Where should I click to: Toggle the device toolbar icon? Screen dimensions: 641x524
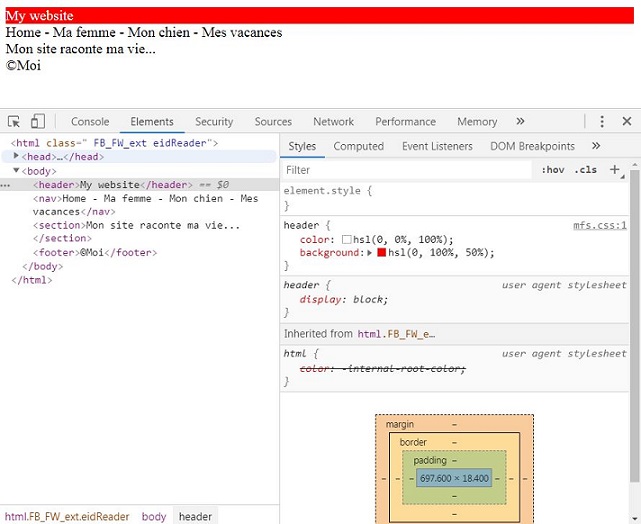(x=37, y=122)
